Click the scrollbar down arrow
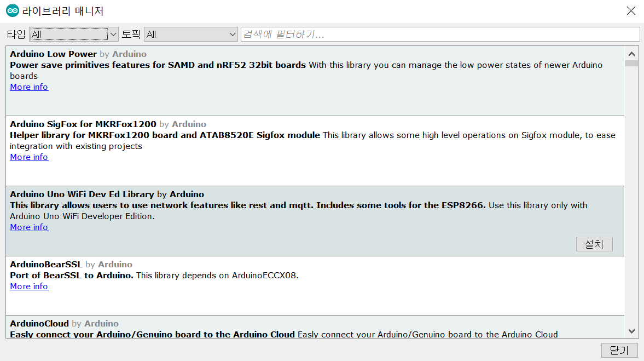This screenshot has width=644, height=361. point(631,331)
